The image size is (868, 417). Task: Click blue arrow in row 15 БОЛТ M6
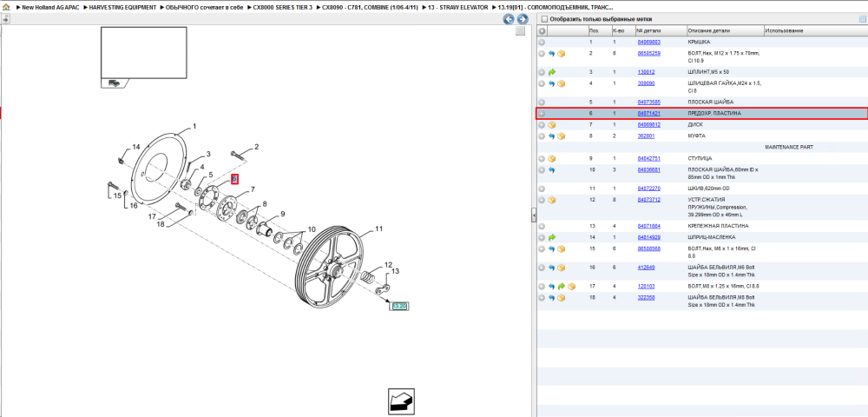coord(551,248)
